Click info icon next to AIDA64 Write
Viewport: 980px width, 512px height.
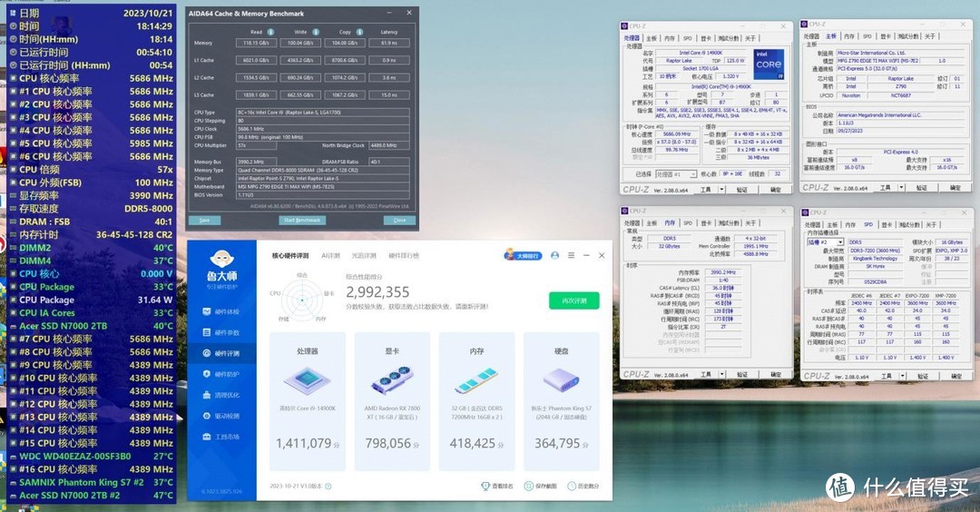[x=316, y=32]
